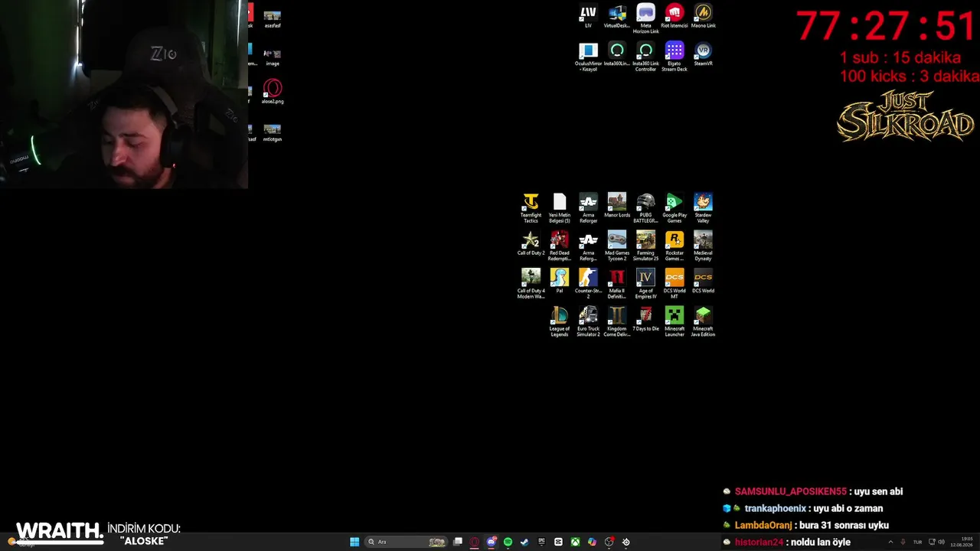Open the Windows Start menu
Image resolution: width=980 pixels, height=551 pixels.
pos(354,542)
